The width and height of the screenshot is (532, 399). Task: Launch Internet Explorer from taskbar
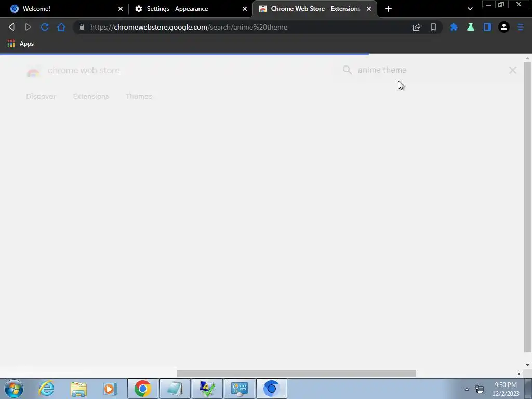[46, 389]
